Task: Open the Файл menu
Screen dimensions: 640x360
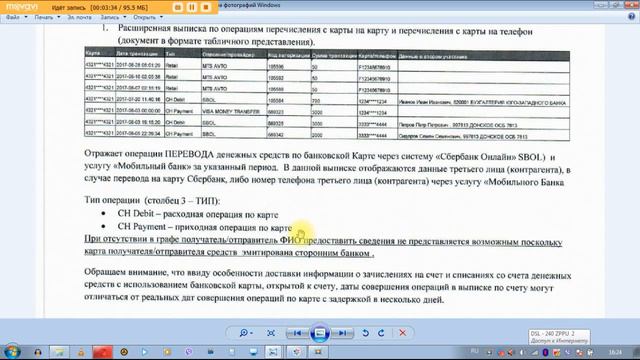Action: point(13,18)
